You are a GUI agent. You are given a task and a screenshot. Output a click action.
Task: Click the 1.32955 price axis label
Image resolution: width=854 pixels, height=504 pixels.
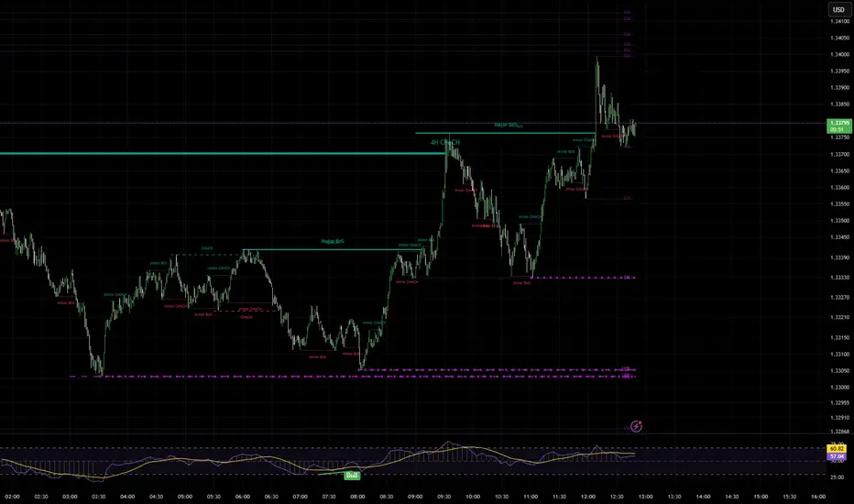(839, 402)
